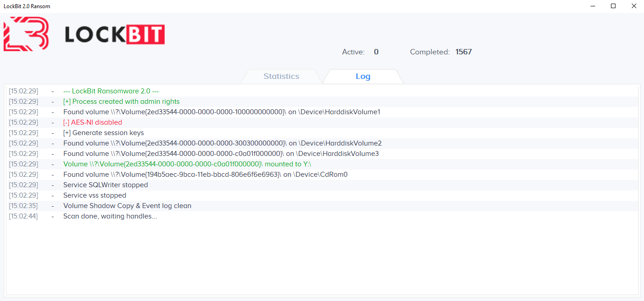Image resolution: width=644 pixels, height=301 pixels.
Task: Click the 'Active:' label
Action: pyautogui.click(x=353, y=52)
